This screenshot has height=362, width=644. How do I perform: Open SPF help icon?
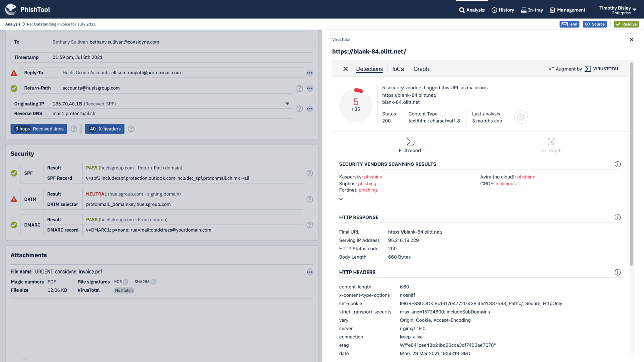click(310, 173)
